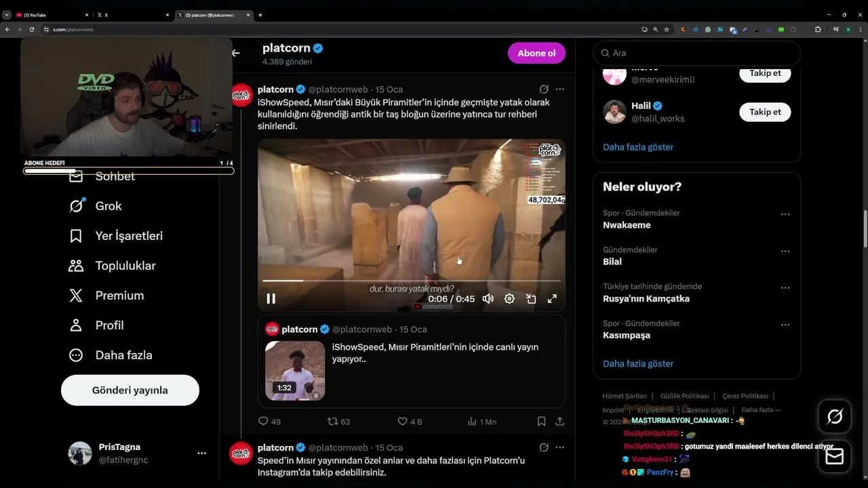The width and height of the screenshot is (868, 488).
Task: Switch to the middle X browser tab
Action: [132, 15]
